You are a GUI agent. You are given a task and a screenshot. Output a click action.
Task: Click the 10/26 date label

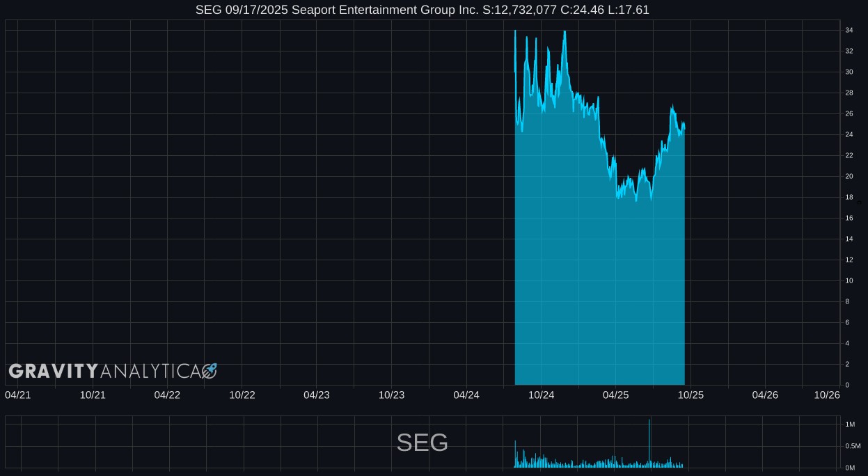(x=827, y=395)
